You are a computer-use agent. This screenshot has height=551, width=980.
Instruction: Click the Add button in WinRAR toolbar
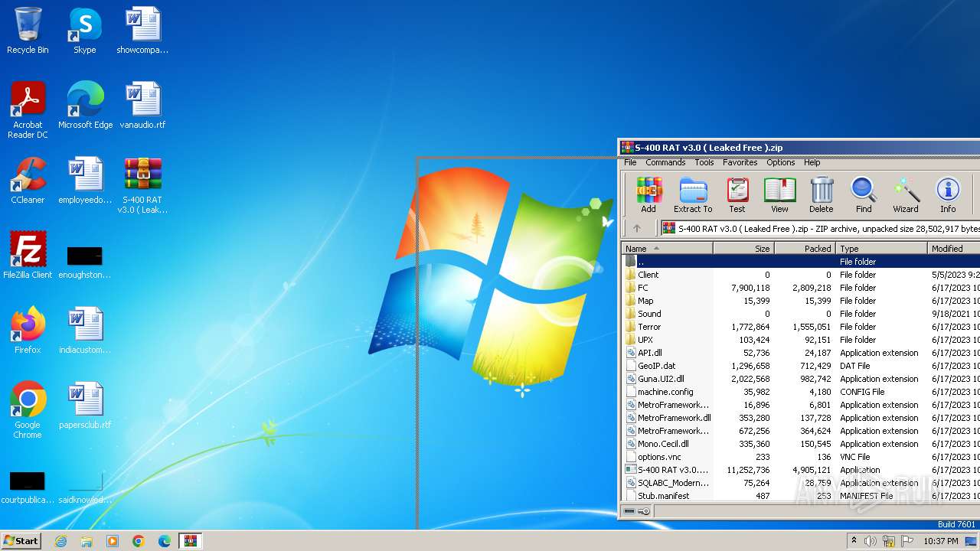click(648, 194)
